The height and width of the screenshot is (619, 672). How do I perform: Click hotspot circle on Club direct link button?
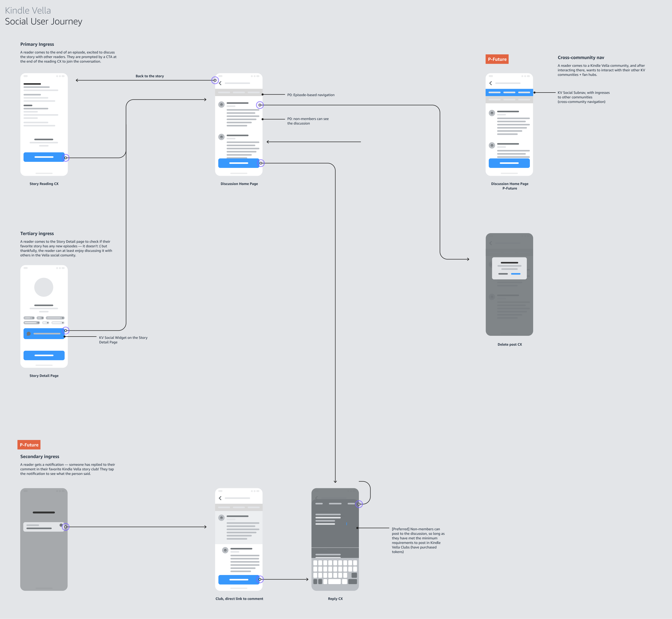point(260,580)
